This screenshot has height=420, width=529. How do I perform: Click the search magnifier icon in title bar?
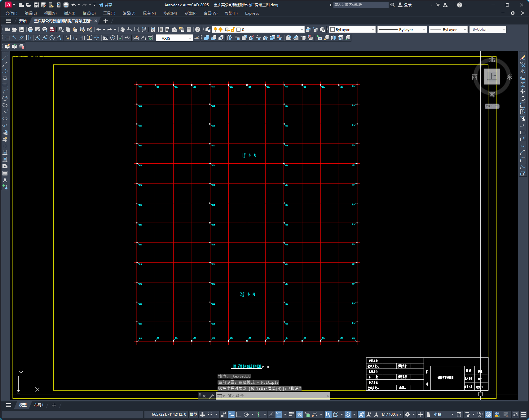[393, 5]
